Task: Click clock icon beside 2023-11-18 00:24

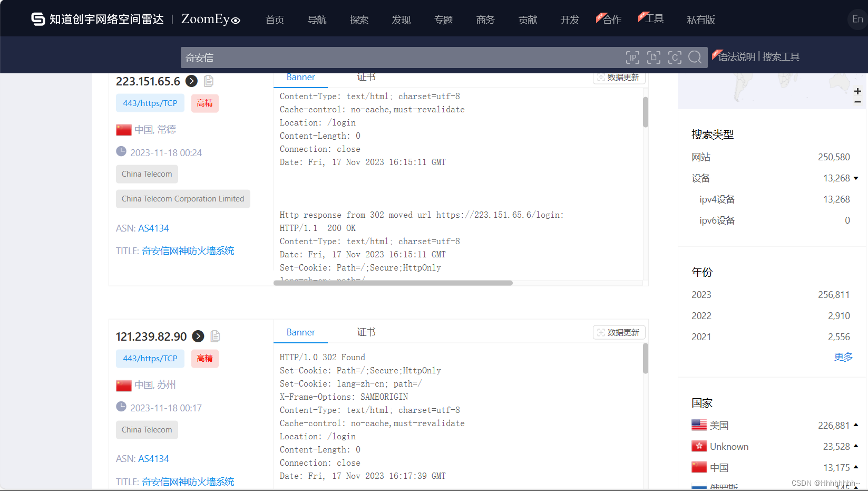Action: pos(121,151)
